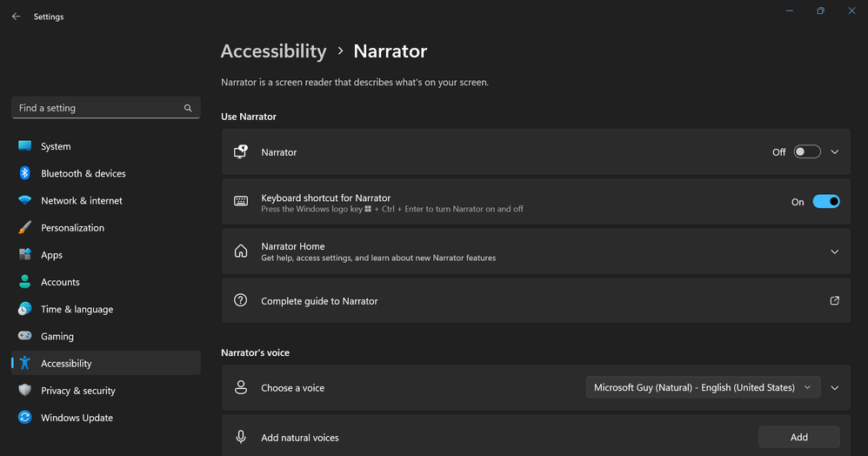Click the Find a setting search box
Image resolution: width=868 pixels, height=456 pixels.
[x=96, y=109]
